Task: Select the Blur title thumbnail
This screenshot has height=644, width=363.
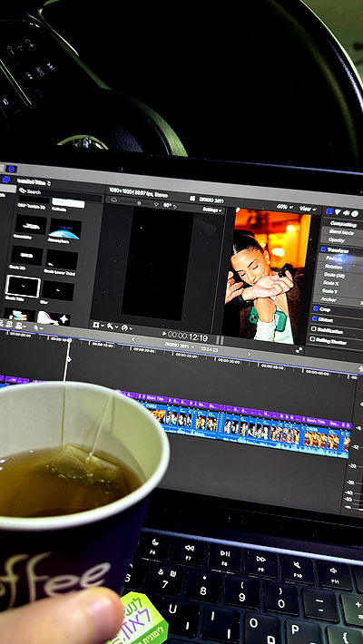Action: [x=58, y=290]
